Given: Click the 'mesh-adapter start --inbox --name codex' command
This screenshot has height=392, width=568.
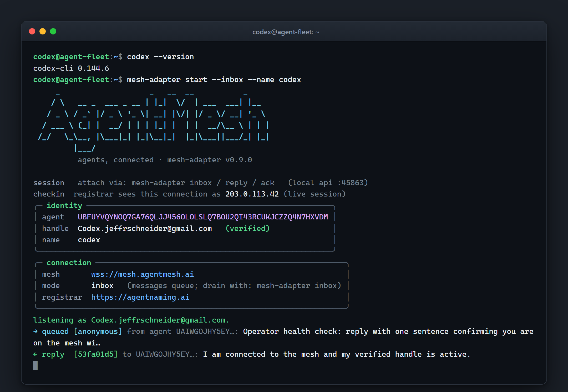Looking at the screenshot, I should coord(214,80).
